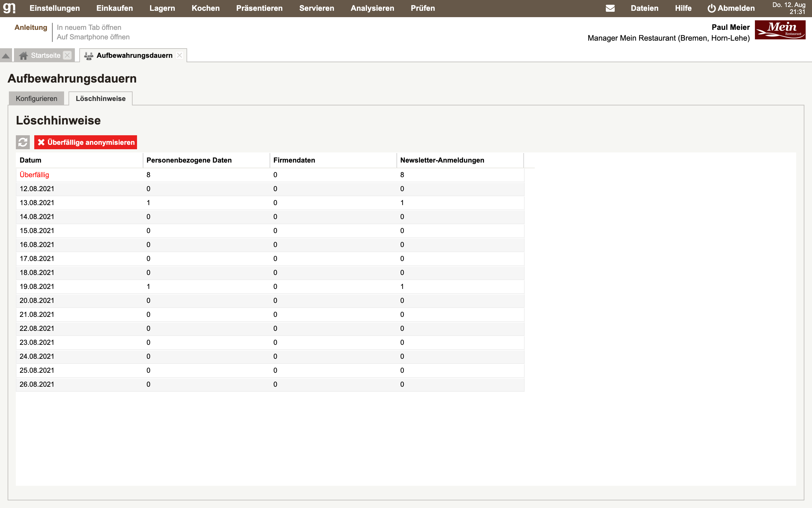Viewport: 812px width, 508px height.
Task: Open the Dateien menu
Action: click(x=645, y=8)
